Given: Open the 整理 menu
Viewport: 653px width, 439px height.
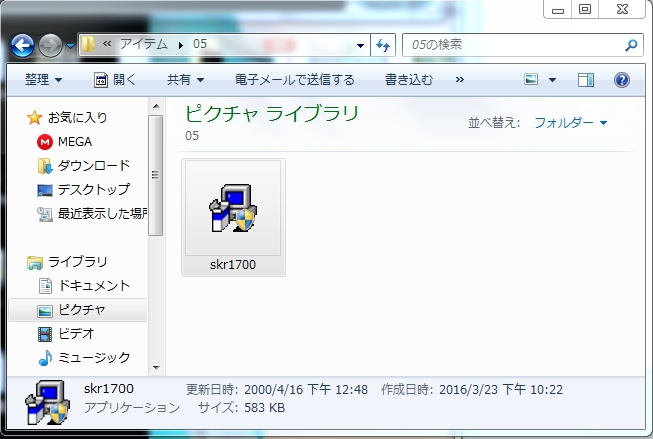Looking at the screenshot, I should tap(43, 79).
